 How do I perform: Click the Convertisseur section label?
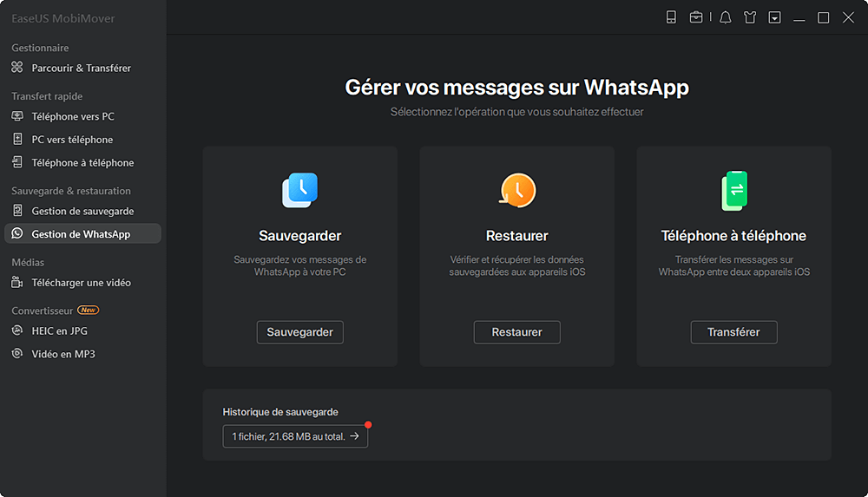coord(42,311)
